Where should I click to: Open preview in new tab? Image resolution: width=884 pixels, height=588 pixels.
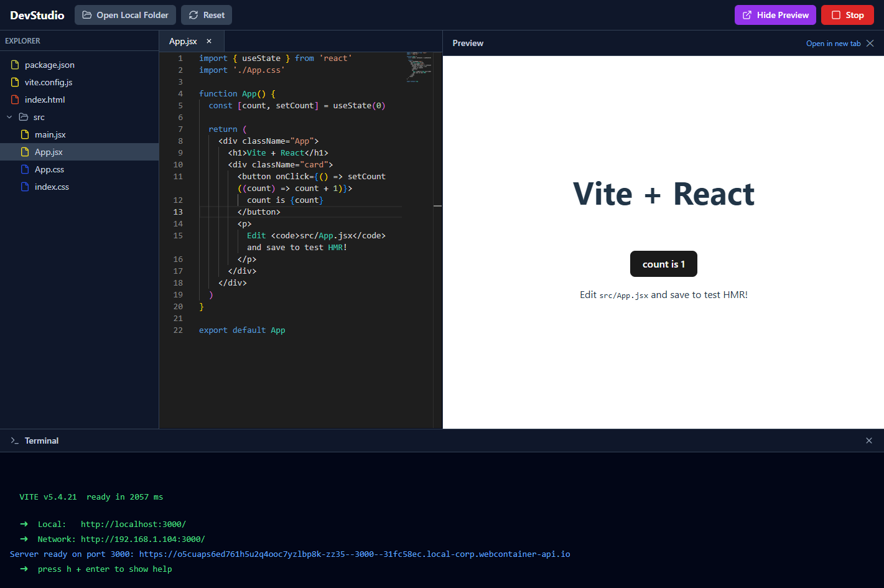tap(833, 44)
